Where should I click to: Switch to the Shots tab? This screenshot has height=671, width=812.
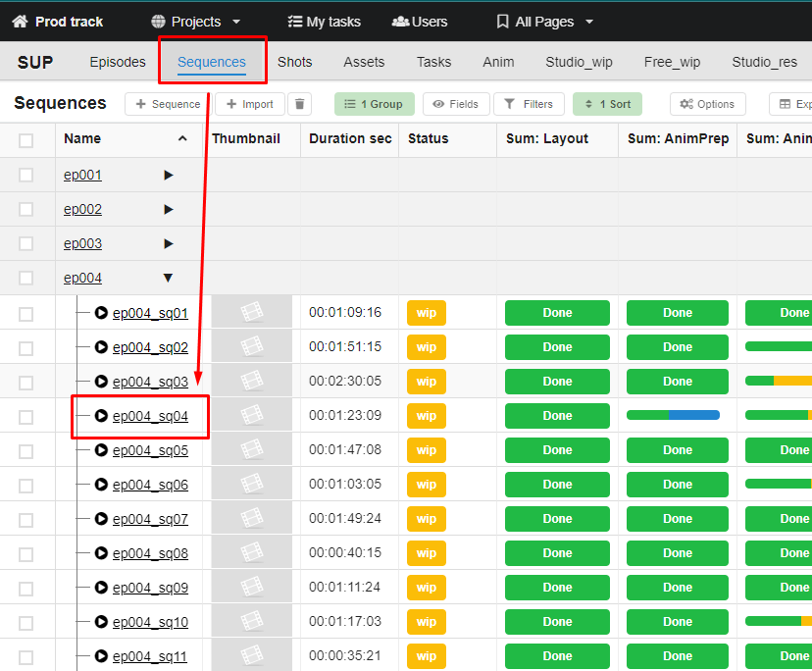[x=294, y=62]
